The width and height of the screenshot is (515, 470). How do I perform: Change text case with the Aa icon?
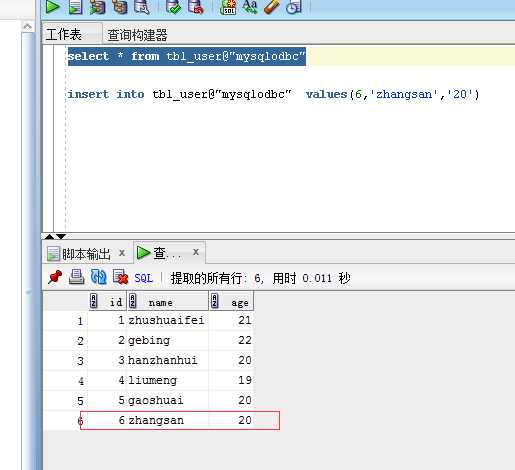click(250, 7)
